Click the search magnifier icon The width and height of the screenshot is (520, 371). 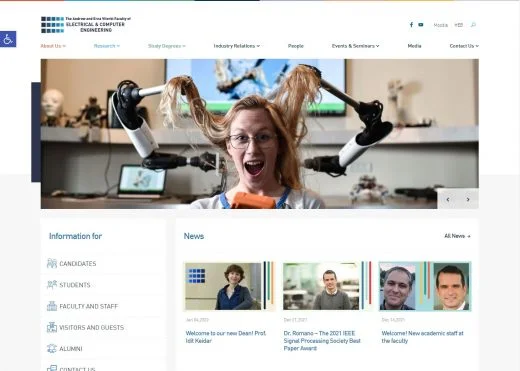pos(473,25)
